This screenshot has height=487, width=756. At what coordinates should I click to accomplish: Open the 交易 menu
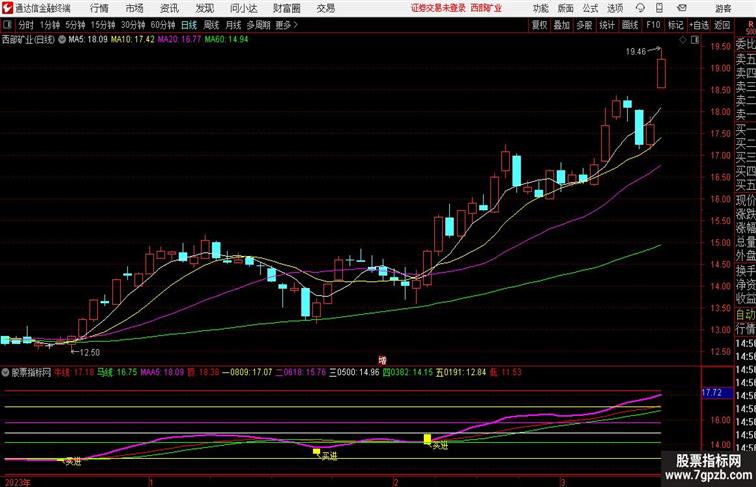click(325, 8)
